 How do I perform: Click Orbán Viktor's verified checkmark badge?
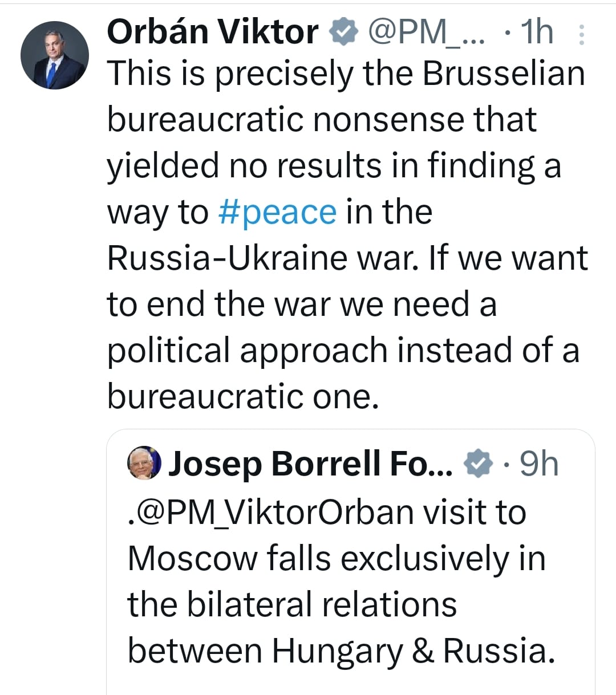(x=342, y=32)
